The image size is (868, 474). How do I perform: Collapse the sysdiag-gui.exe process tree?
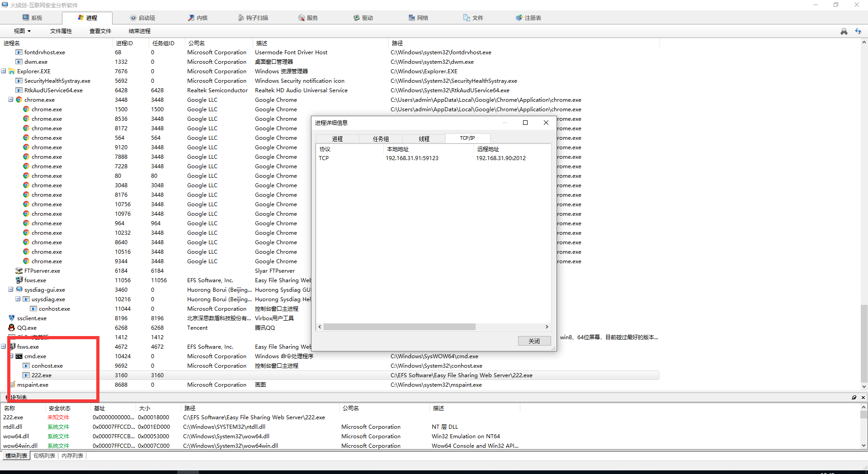11,290
